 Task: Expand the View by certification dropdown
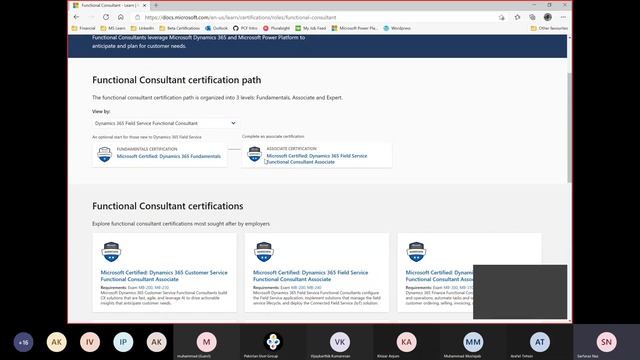pos(165,123)
